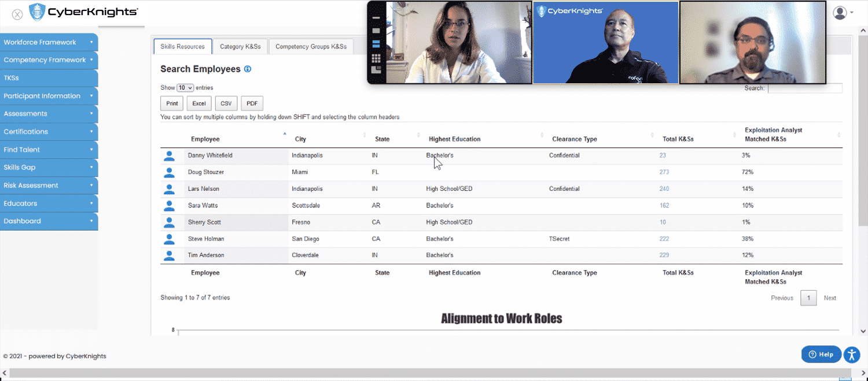Image resolution: width=868 pixels, height=381 pixels.
Task: Click Doug Stouzer's Total K&Ss link 273
Action: point(664,172)
